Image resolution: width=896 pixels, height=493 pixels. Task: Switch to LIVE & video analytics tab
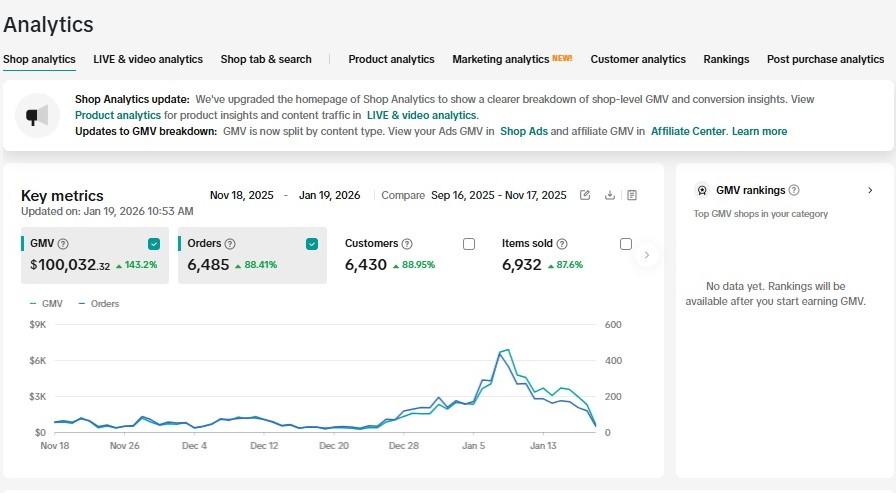[x=148, y=59]
